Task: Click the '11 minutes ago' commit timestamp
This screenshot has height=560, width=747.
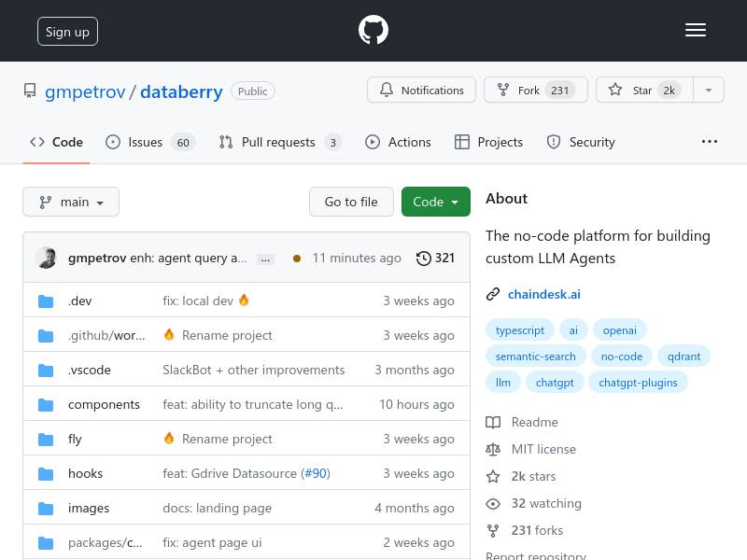Action: tap(357, 259)
